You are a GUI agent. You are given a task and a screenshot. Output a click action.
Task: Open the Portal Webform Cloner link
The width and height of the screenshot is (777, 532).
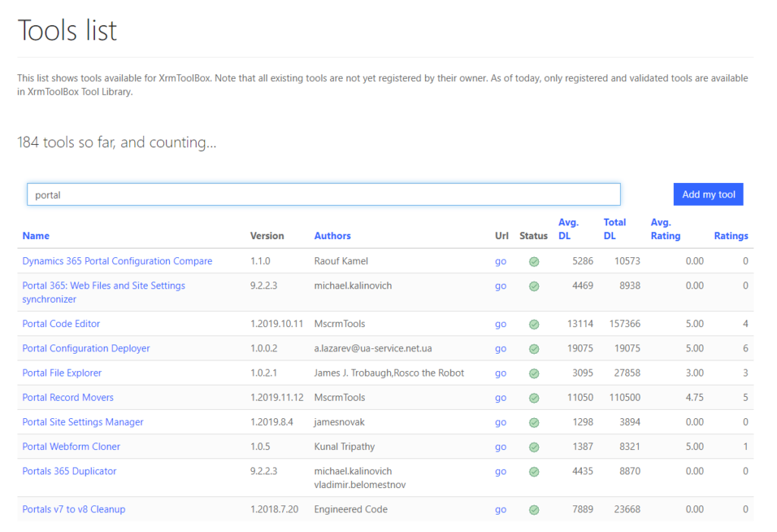click(71, 446)
